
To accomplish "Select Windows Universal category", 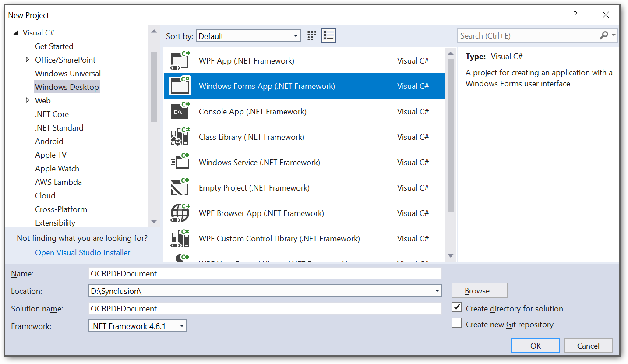I will pos(68,73).
